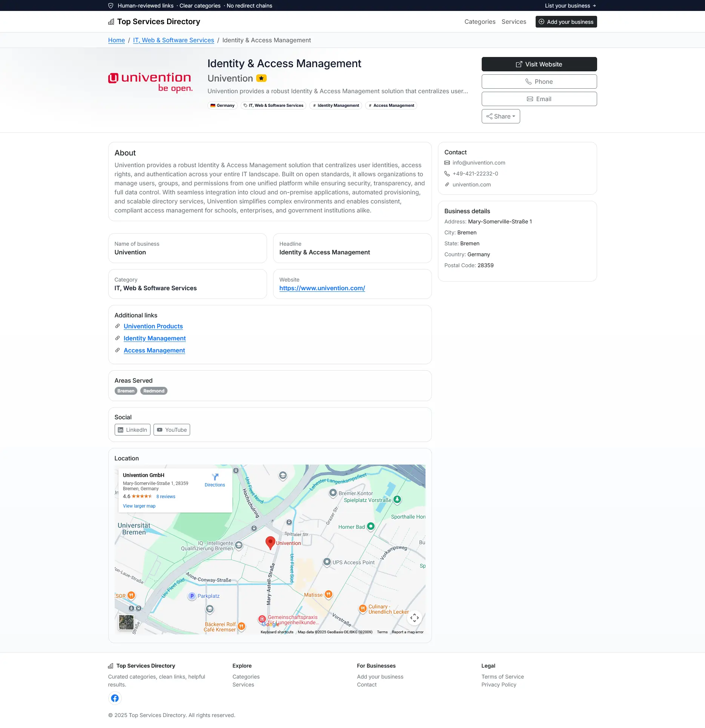Click the Bäckerei Rolf café marker on map
The width and height of the screenshot is (705, 728).
[241, 626]
